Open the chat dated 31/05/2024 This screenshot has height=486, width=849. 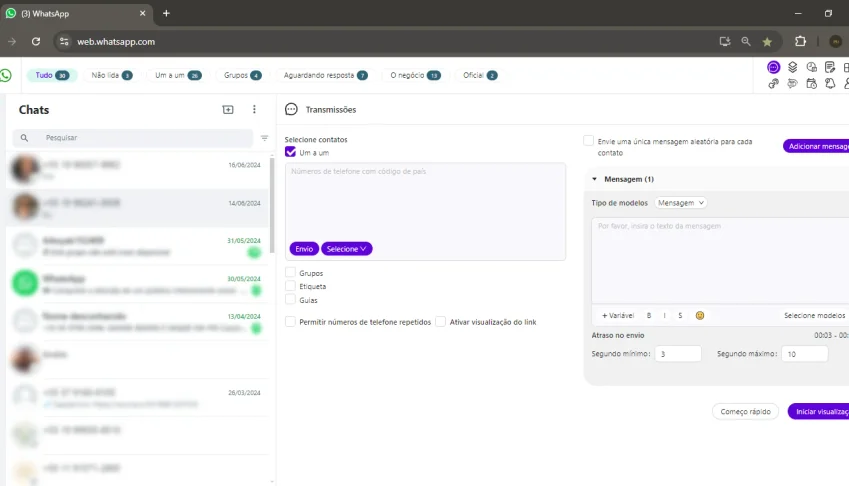pos(137,246)
